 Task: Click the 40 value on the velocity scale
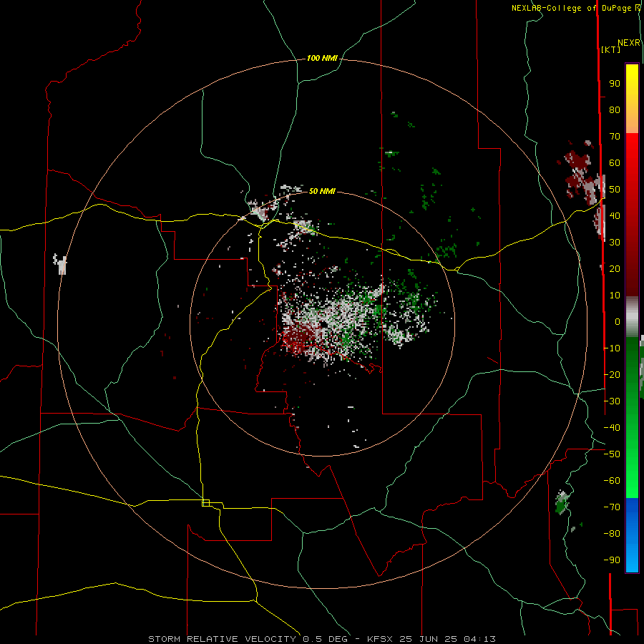point(615,216)
